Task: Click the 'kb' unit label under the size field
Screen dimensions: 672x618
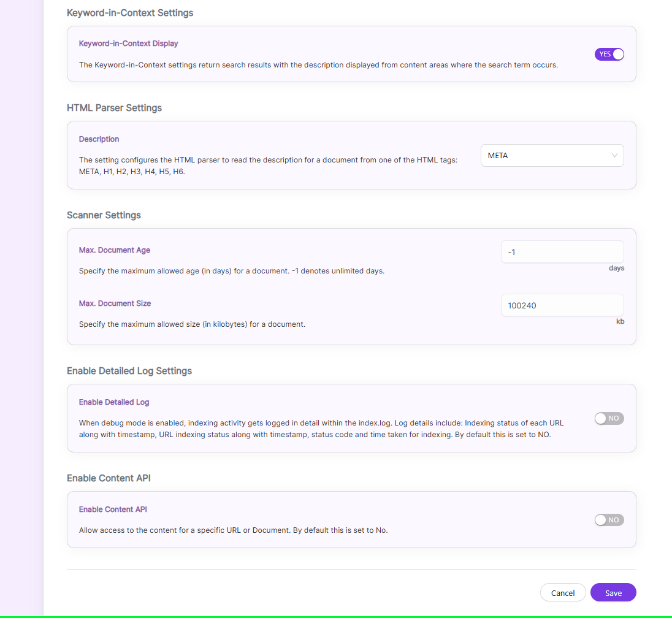Action: pos(620,321)
